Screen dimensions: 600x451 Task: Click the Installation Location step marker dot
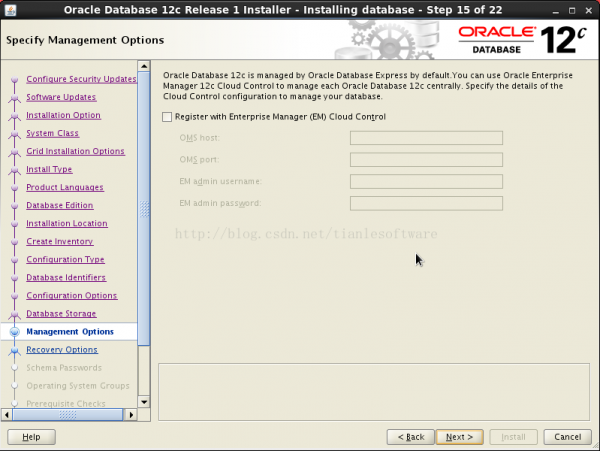click(x=15, y=223)
